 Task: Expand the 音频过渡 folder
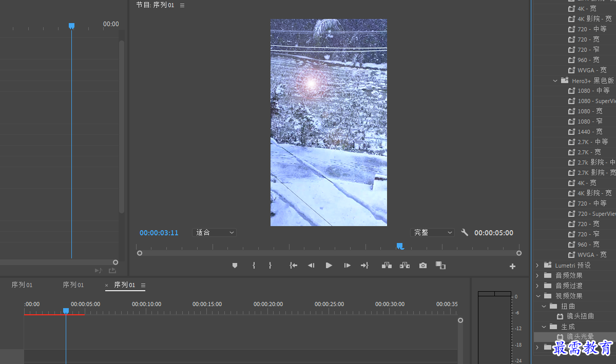pos(537,286)
